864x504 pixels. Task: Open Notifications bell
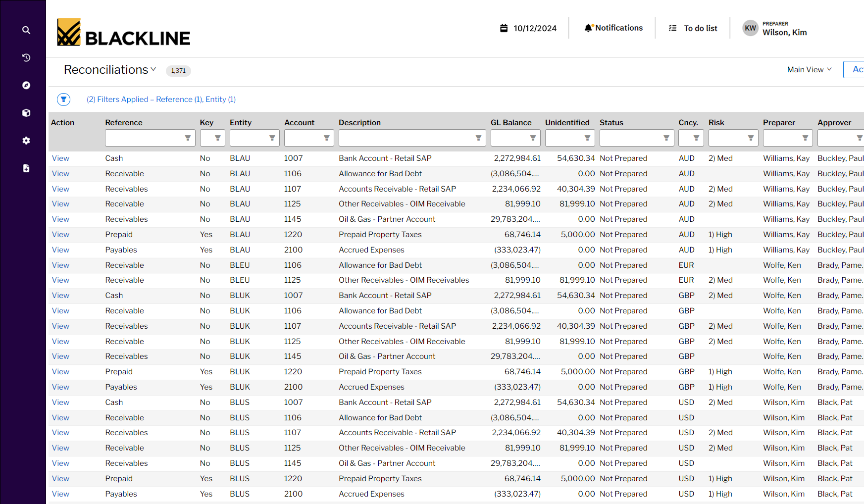pos(613,28)
